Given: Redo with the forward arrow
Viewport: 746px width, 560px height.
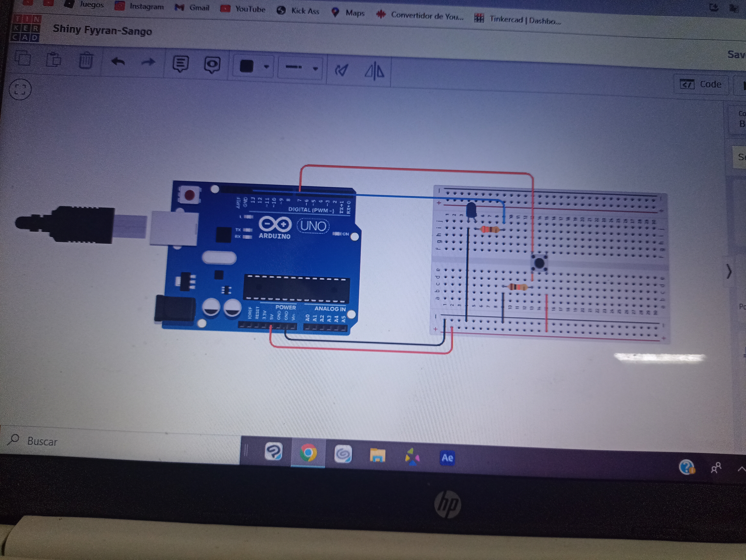Looking at the screenshot, I should (x=148, y=63).
